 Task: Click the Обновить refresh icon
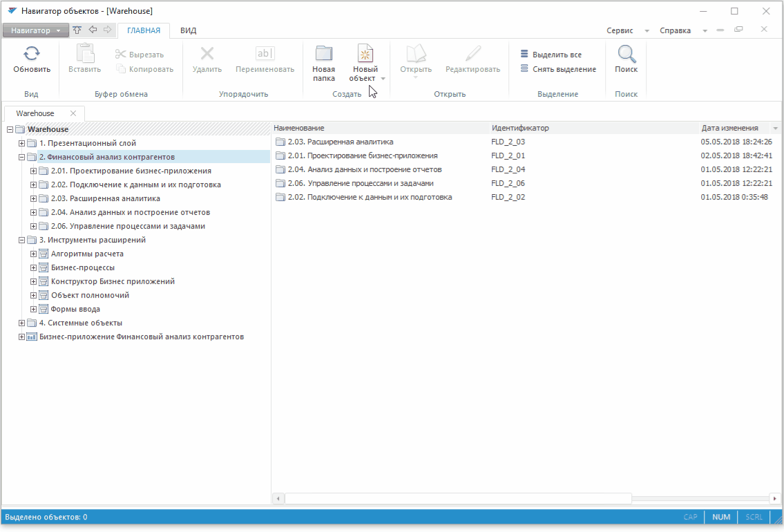32,53
